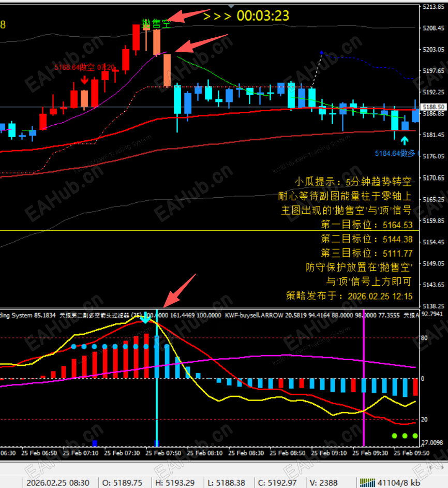Image resolution: width=448 pixels, height=488 pixels.
Task: Click the 5176.05 price scale label
Action: click(434, 156)
